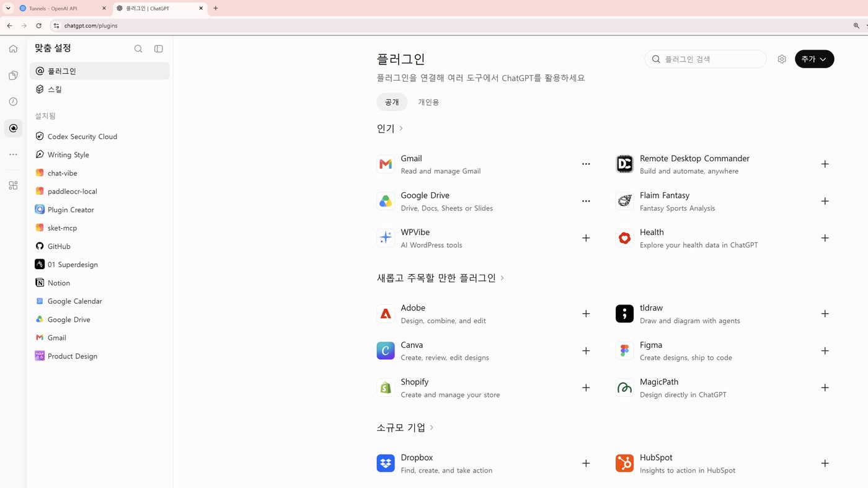Open Notion in the installed list

coord(99,283)
